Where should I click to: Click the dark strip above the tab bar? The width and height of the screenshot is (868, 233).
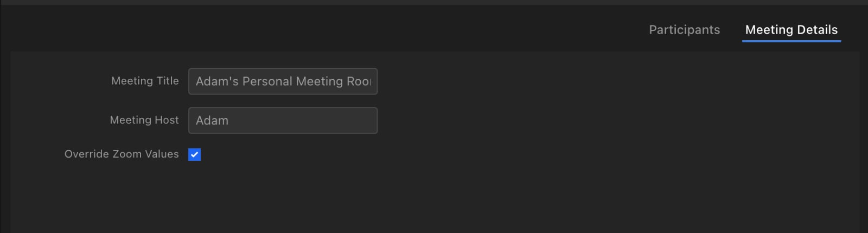pyautogui.click(x=434, y=3)
